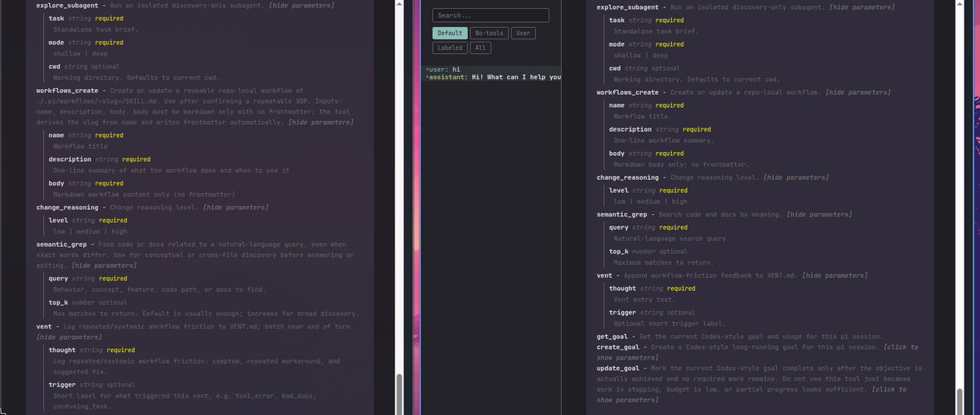
Task: Show update_goal parameters via 'click to' link
Action: coord(890,390)
